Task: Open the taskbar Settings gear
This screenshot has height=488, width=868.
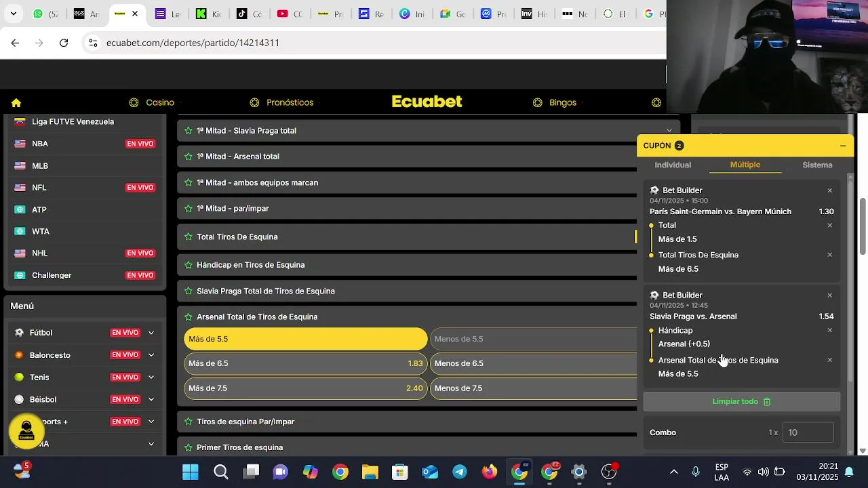Action: [579, 472]
